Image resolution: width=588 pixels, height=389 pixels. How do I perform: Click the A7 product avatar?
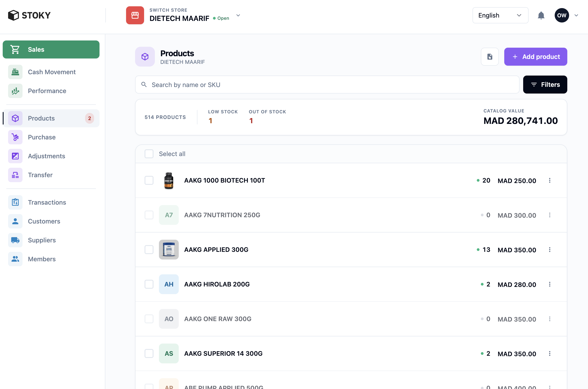pos(169,215)
